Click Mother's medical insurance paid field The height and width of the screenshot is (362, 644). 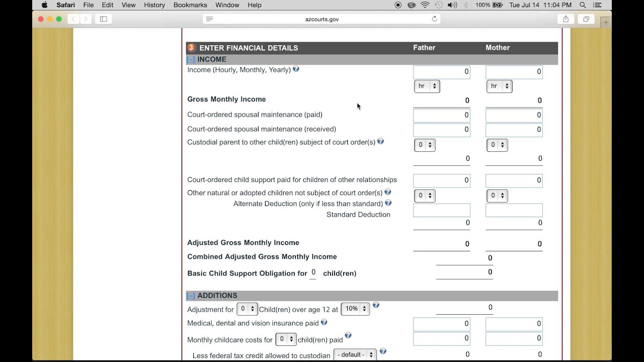pos(514,324)
